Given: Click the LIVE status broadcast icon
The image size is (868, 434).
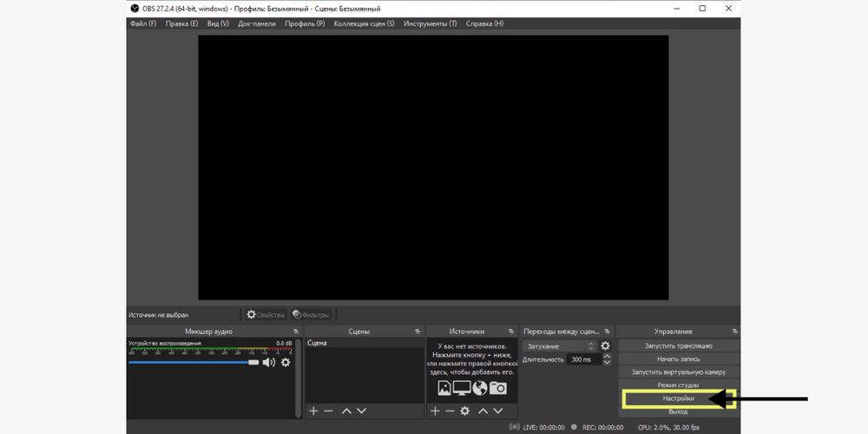Looking at the screenshot, I should [x=515, y=427].
